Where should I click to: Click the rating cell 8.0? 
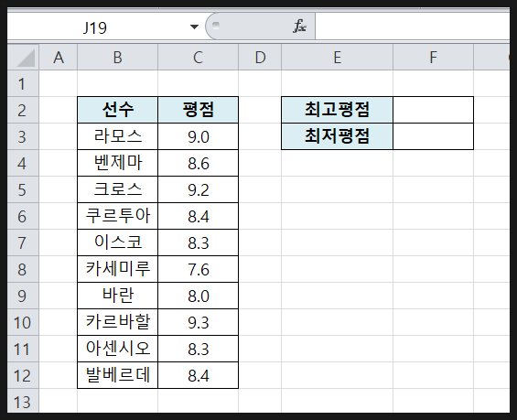click(x=199, y=296)
